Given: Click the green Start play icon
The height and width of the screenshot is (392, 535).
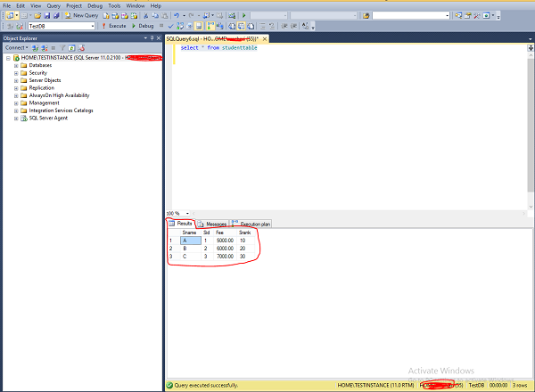Looking at the screenshot, I should 244,15.
